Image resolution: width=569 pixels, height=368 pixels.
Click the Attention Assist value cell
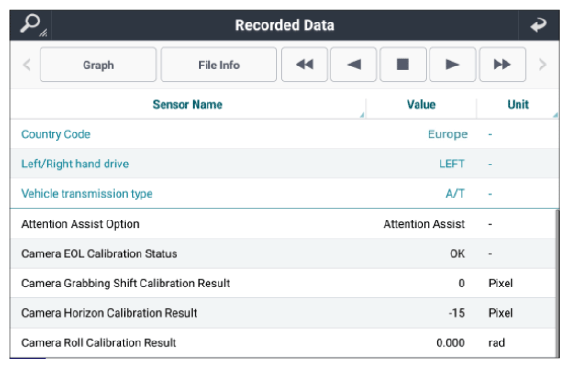tap(424, 224)
